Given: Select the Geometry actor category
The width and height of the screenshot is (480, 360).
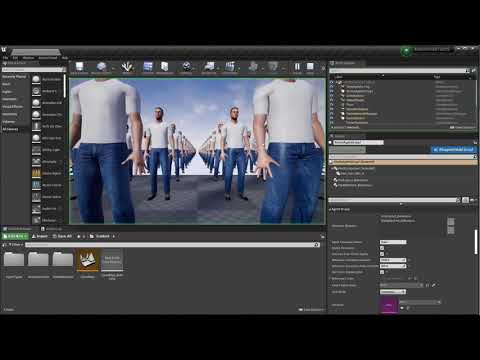Looking at the screenshot, I should tap(10, 114).
